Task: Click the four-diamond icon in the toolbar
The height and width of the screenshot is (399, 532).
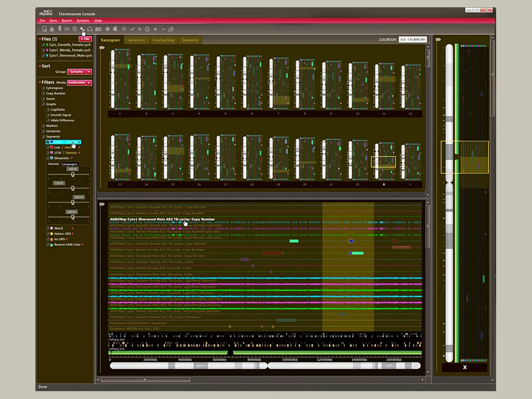Action: point(108,29)
